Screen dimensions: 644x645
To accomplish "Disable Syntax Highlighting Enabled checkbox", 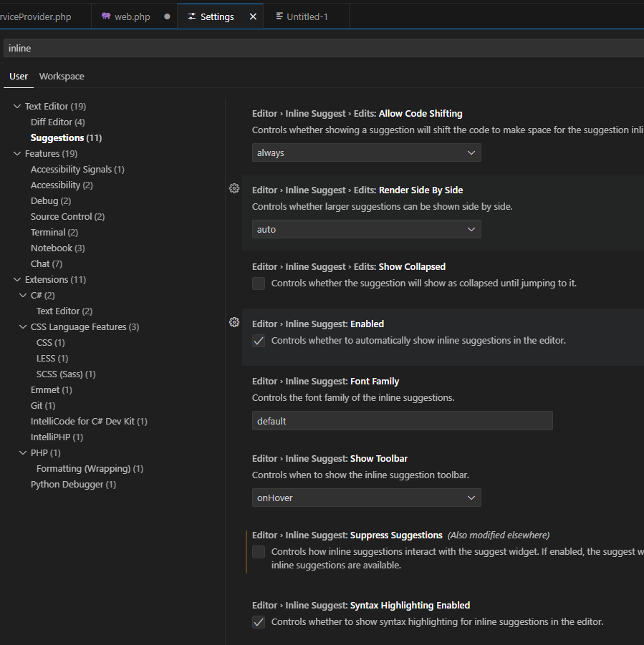I will (x=259, y=622).
